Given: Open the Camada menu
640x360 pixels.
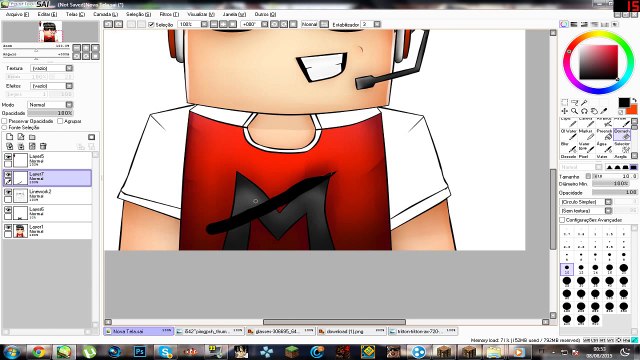Looking at the screenshot, I should (x=105, y=14).
